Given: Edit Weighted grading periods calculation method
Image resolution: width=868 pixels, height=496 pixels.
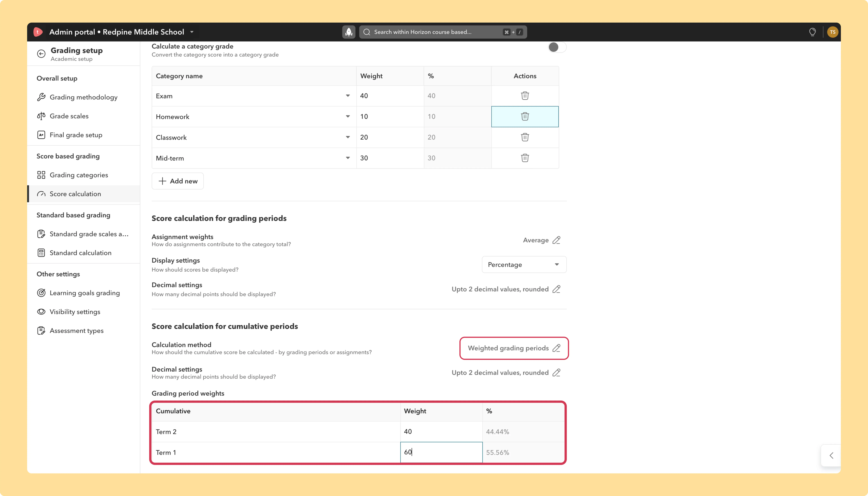Looking at the screenshot, I should click(556, 348).
